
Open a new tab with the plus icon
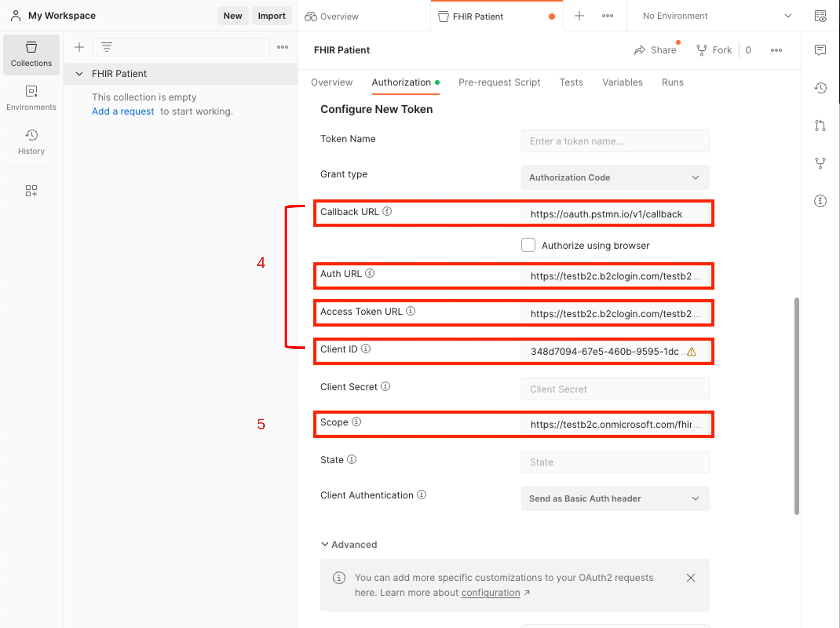click(x=579, y=16)
